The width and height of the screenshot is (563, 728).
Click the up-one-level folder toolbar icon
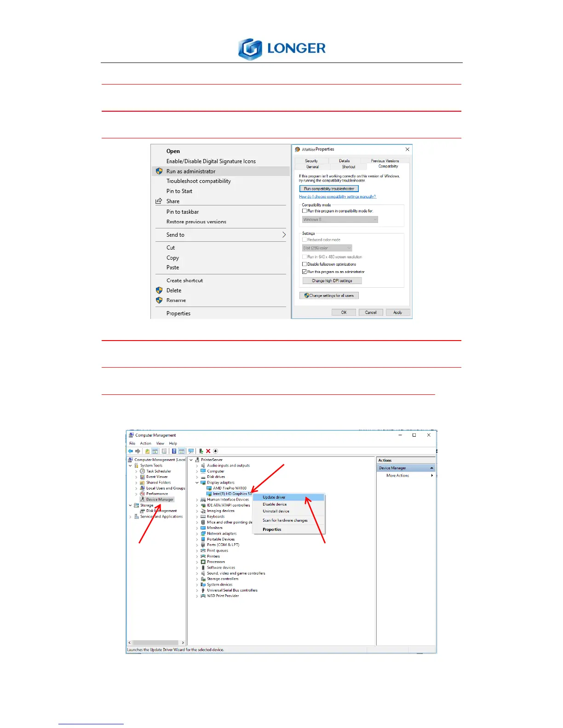click(147, 451)
